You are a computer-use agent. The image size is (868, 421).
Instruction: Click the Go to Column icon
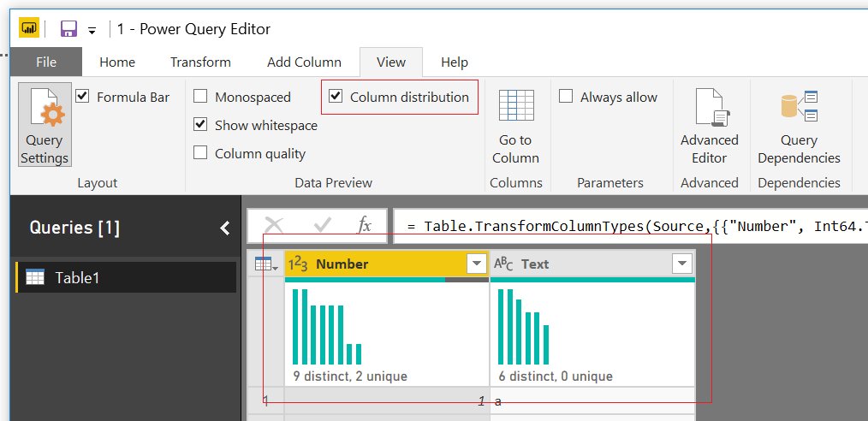[516, 105]
